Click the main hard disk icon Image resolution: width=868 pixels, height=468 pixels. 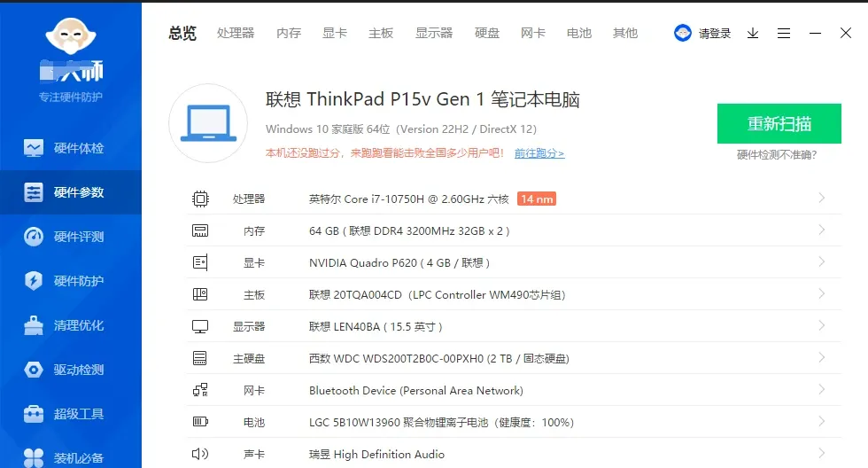coord(200,358)
